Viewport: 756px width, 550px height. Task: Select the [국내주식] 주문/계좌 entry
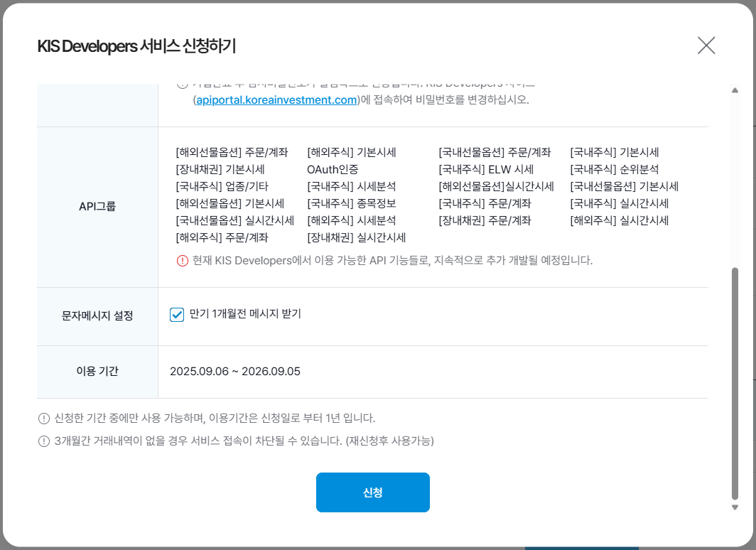tap(485, 203)
